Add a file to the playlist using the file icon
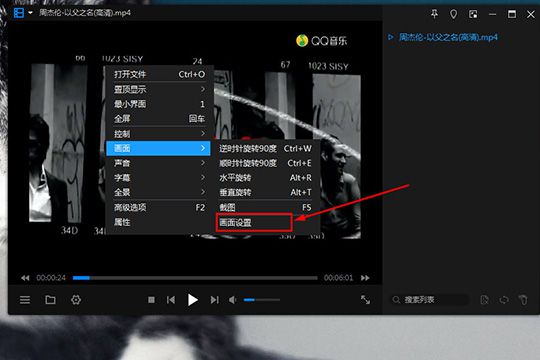Image resolution: width=540 pixels, height=360 pixels. point(485,300)
